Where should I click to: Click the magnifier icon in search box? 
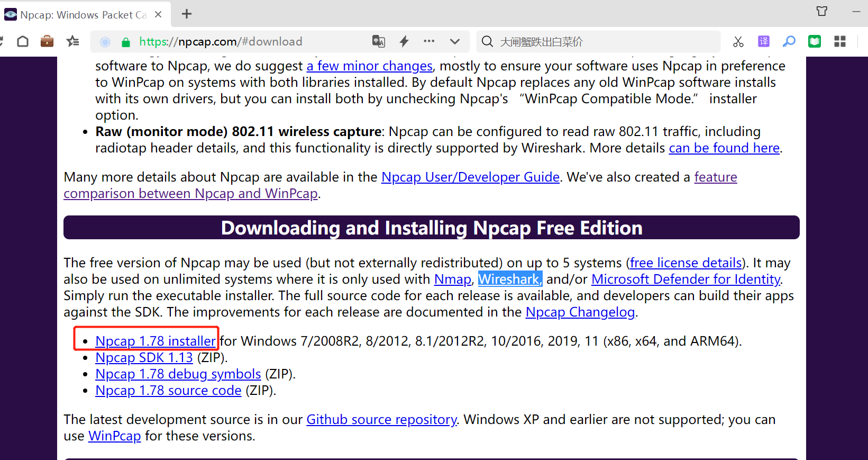click(x=488, y=41)
